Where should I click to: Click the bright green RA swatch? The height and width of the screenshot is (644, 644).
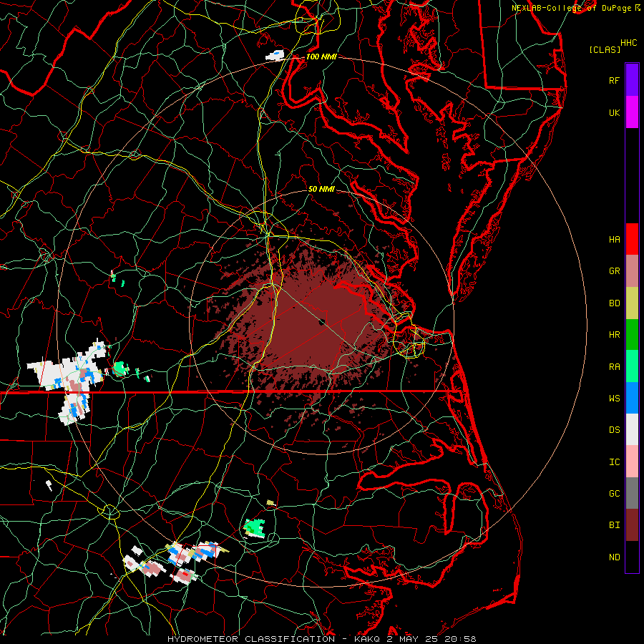632,366
